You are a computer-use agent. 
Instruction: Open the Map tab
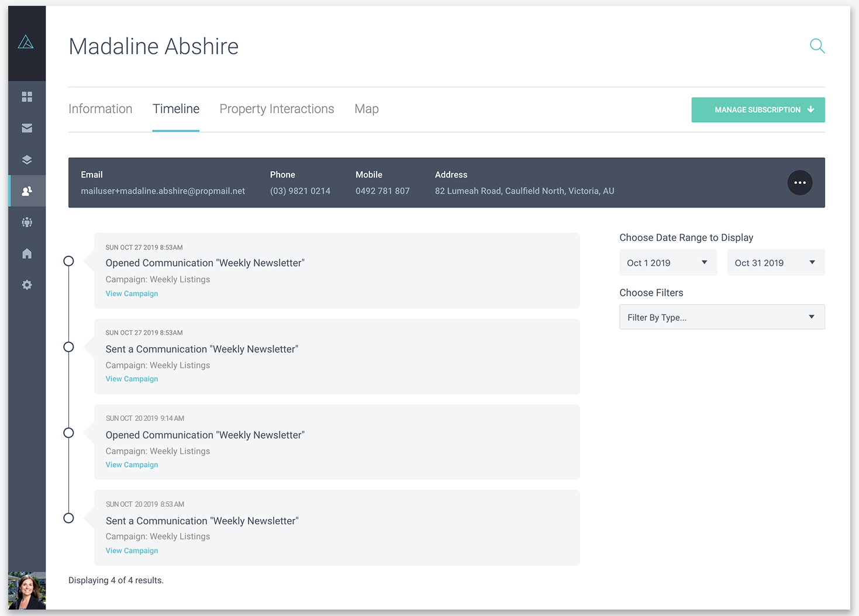tap(366, 109)
